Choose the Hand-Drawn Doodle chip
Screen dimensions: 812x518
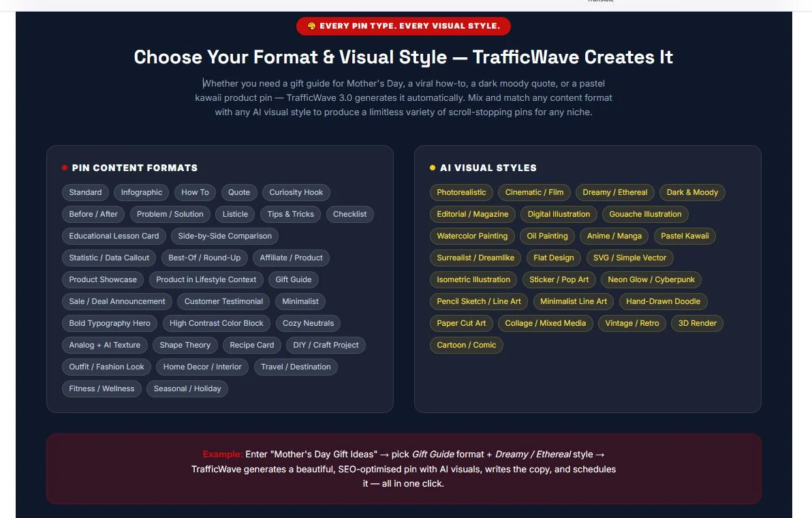click(x=663, y=301)
